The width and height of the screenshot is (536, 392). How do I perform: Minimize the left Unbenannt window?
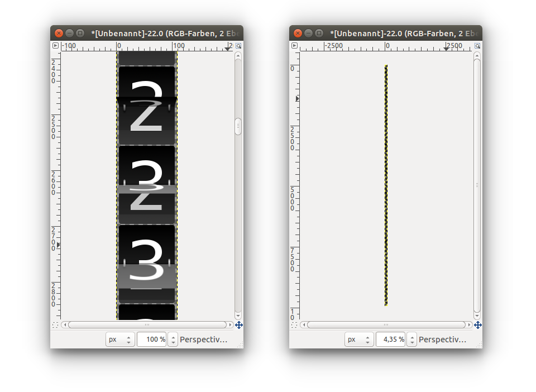coord(69,33)
